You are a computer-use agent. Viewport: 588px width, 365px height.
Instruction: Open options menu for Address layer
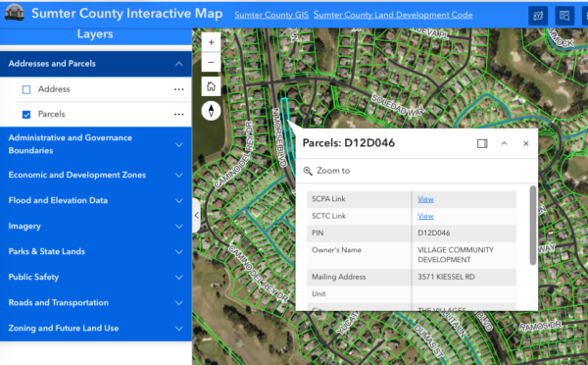tap(179, 89)
